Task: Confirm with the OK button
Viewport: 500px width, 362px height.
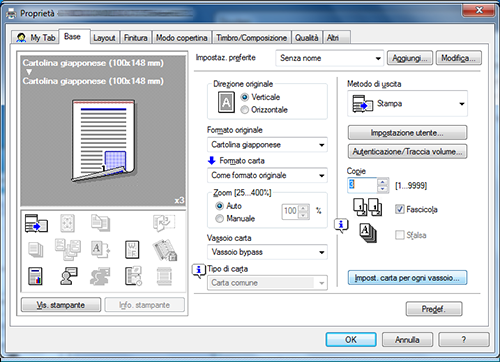Action: click(x=351, y=339)
